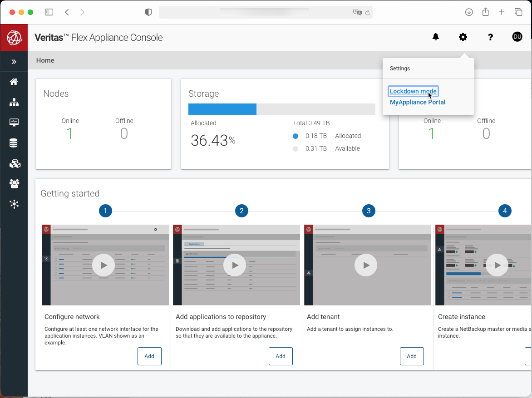The height and width of the screenshot is (398, 532).
Task: Open MyAppliance Portal link
Action: coord(417,102)
